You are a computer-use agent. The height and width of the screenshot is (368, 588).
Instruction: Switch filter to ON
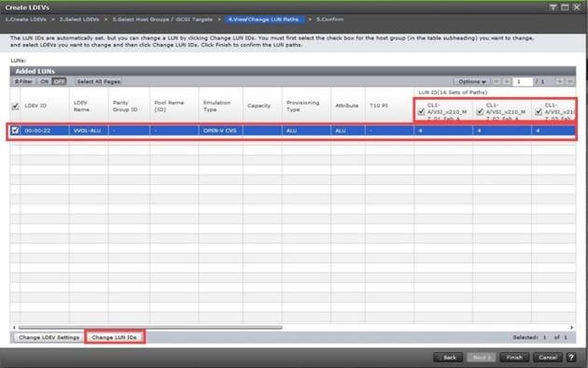click(x=44, y=81)
